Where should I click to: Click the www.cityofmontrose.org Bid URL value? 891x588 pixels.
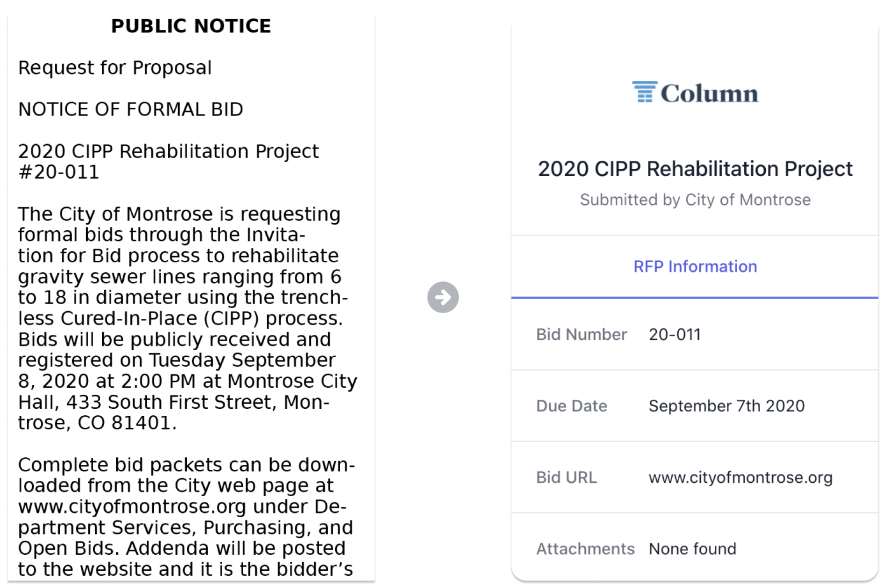pyautogui.click(x=740, y=478)
